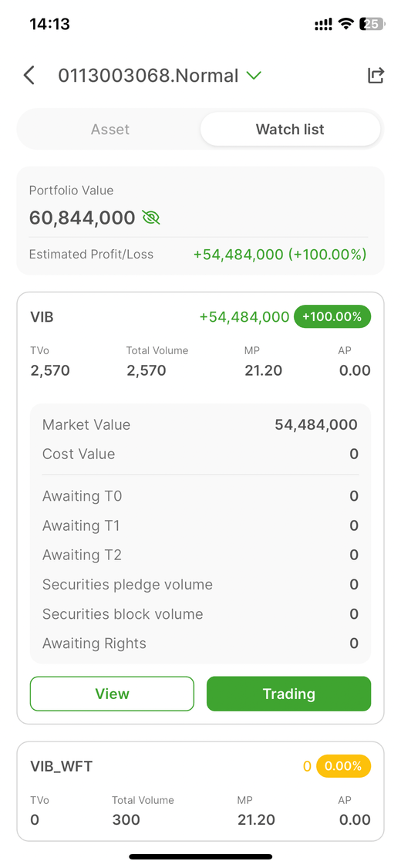The height and width of the screenshot is (868, 401).
Task: Tap the Estimated Profit/Loss value
Action: (x=280, y=254)
